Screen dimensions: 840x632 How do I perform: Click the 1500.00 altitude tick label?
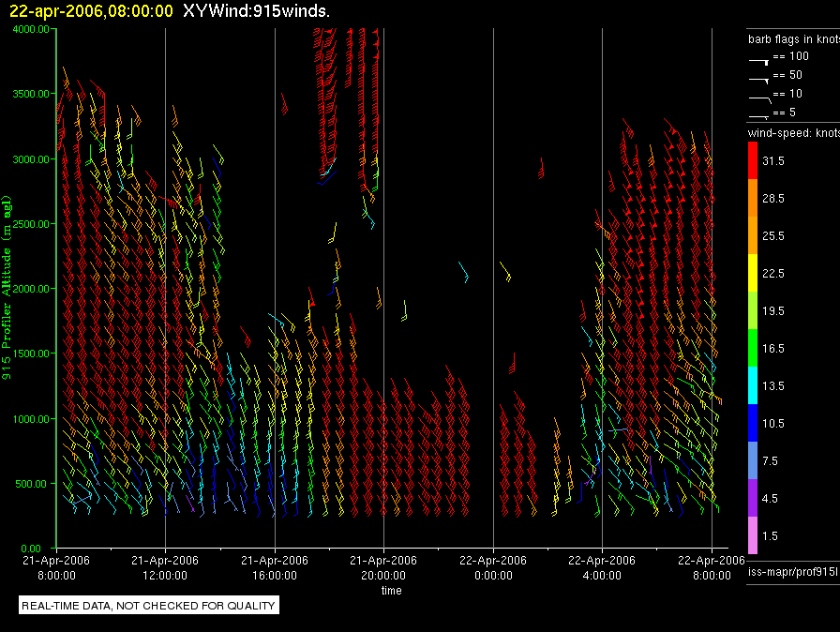(x=31, y=354)
